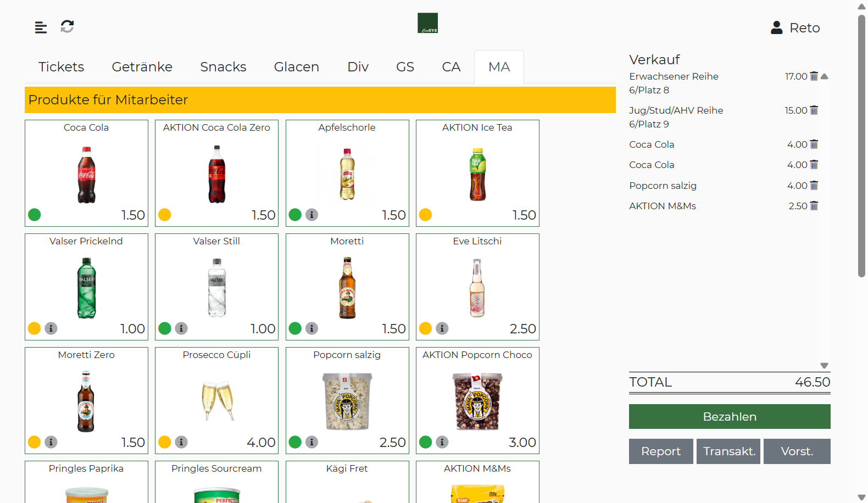
Task: Click yellow stock dot on AKTION Ice Tea
Action: pos(425,215)
